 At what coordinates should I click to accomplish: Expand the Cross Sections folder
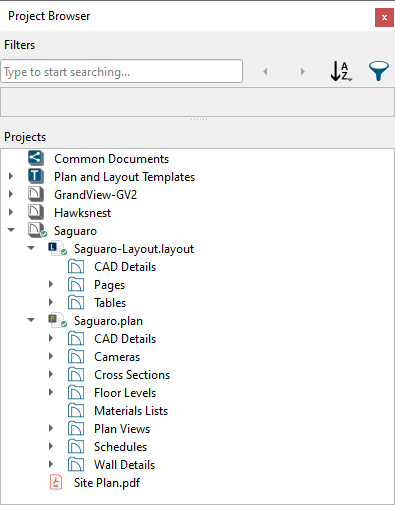click(x=51, y=374)
